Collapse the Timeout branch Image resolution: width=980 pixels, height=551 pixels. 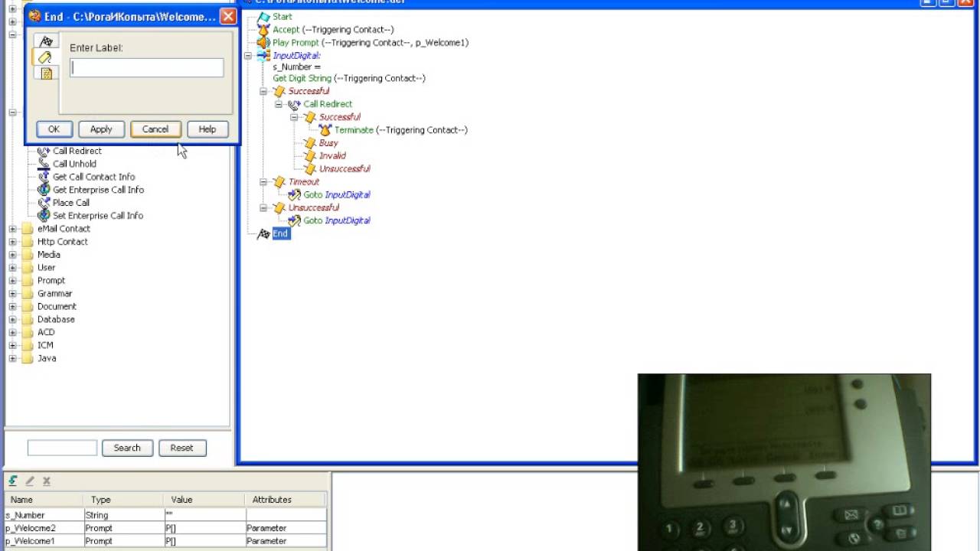click(x=263, y=182)
